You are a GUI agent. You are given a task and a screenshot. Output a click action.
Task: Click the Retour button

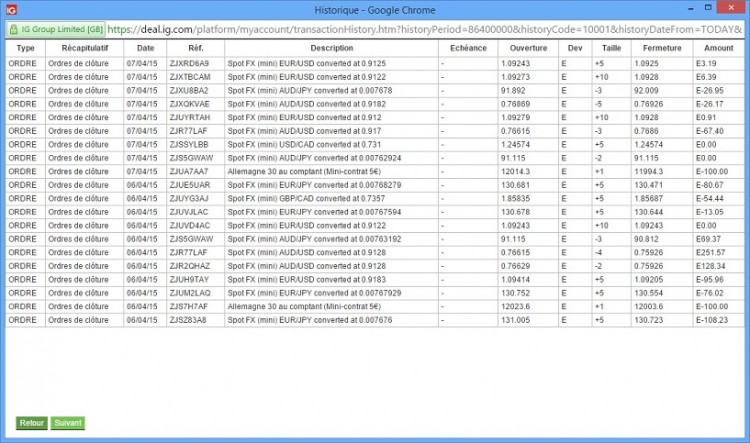pyautogui.click(x=32, y=423)
